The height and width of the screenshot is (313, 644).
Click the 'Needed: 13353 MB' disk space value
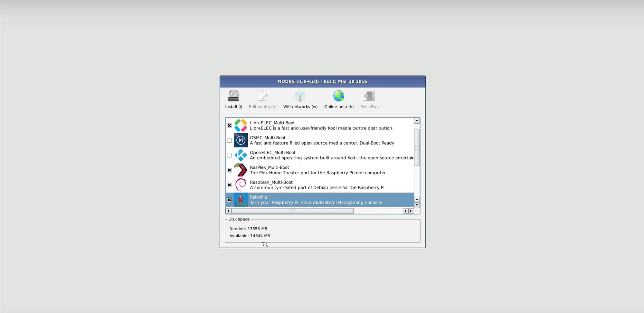coord(248,229)
